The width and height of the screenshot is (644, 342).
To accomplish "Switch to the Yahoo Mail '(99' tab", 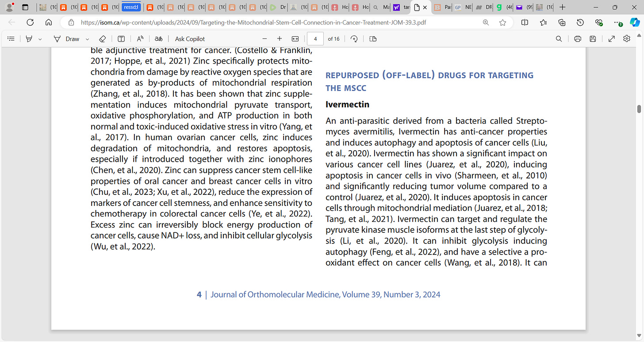I will (524, 7).
